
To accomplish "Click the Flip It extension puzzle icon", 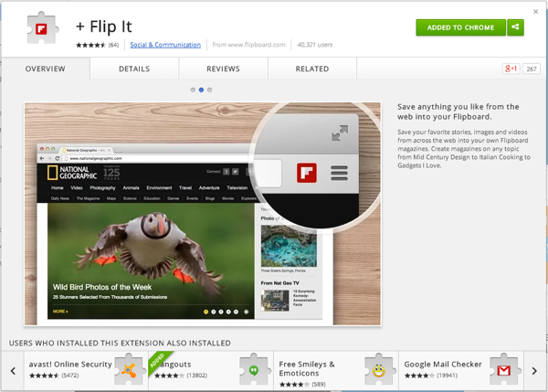I will point(42,28).
